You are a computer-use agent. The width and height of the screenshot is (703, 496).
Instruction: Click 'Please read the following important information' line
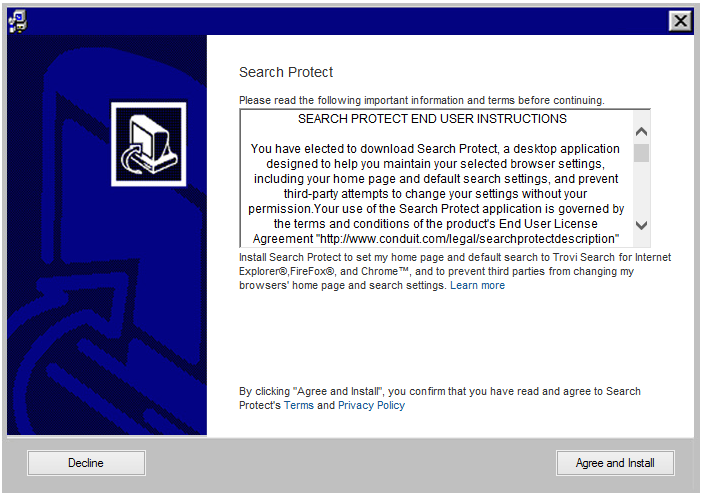[421, 100]
